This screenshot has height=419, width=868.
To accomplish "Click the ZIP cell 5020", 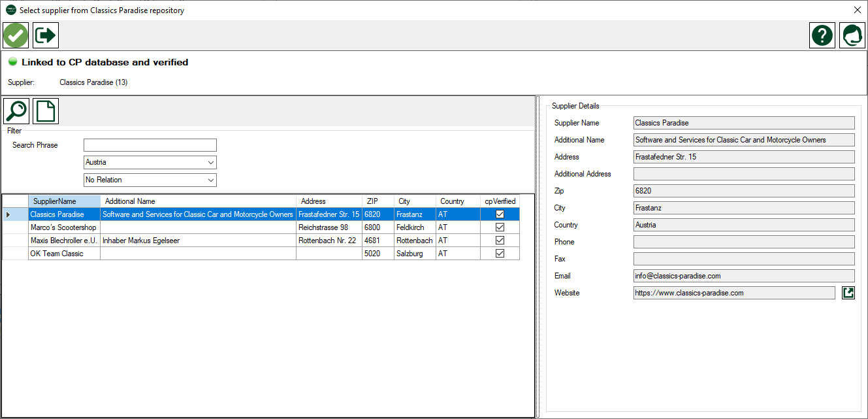I will click(378, 254).
